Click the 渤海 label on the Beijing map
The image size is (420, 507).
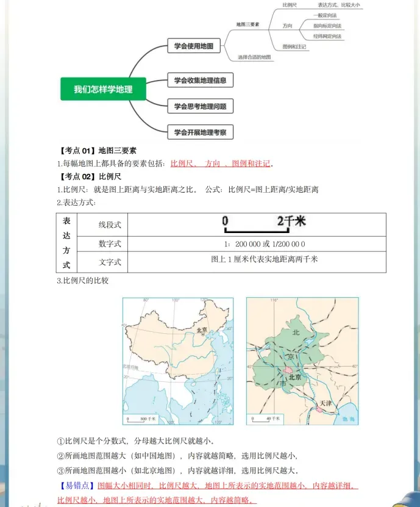point(348,419)
